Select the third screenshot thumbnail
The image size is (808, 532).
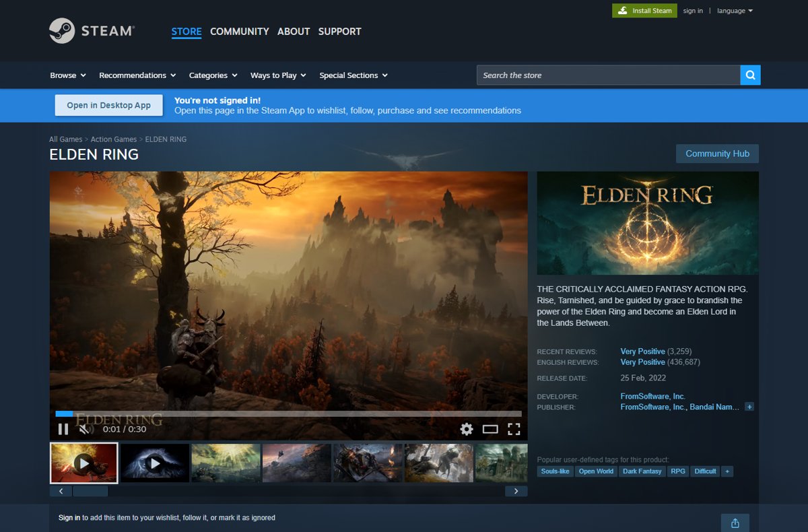[x=226, y=463]
